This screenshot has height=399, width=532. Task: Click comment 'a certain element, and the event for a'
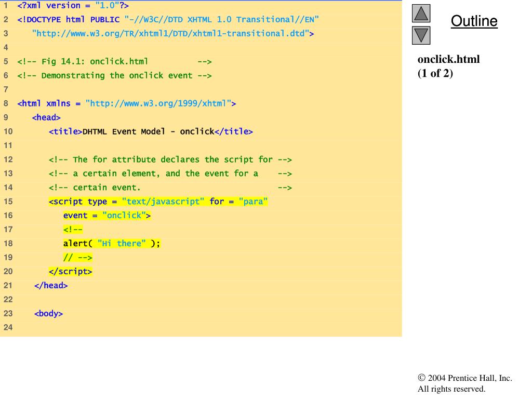[170, 174]
